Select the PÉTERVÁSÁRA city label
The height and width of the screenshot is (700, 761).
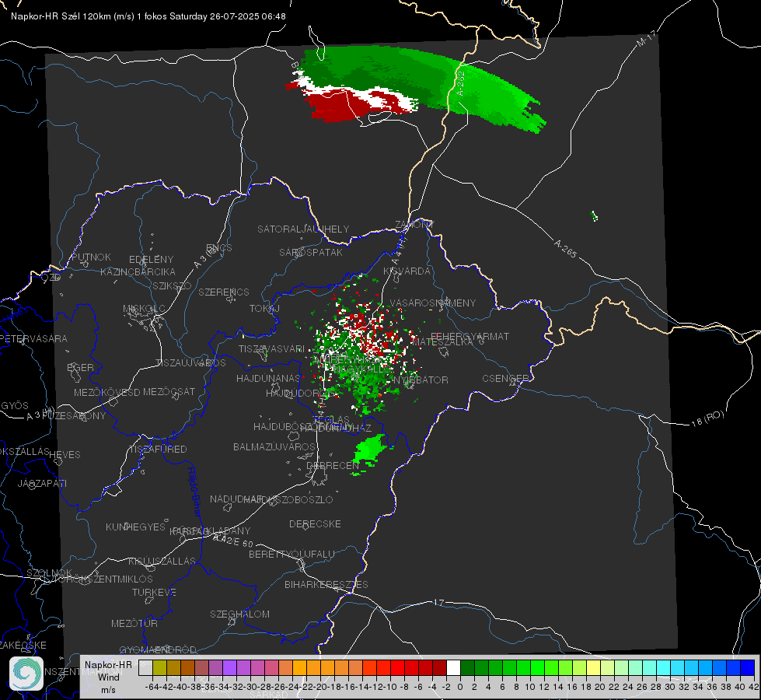(34, 338)
